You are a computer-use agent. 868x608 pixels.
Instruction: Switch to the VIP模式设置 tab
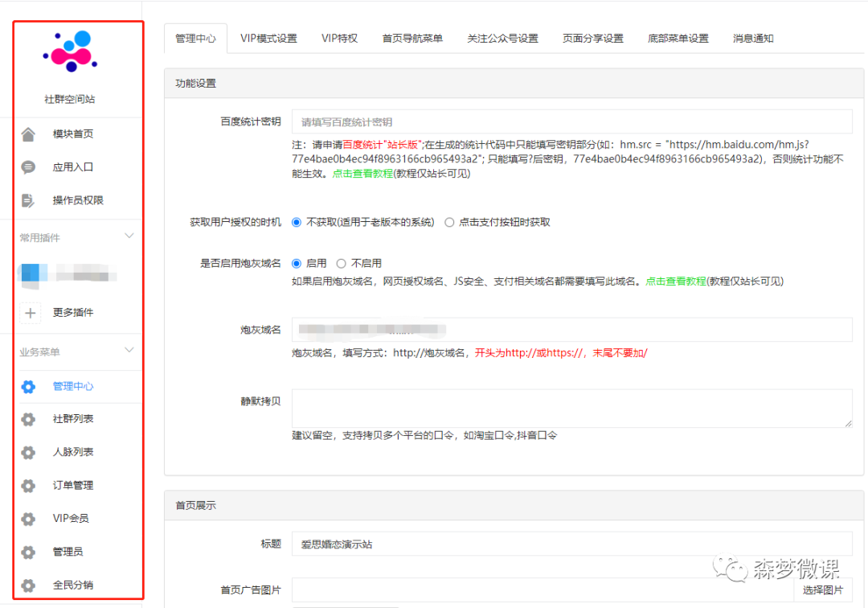coord(269,37)
